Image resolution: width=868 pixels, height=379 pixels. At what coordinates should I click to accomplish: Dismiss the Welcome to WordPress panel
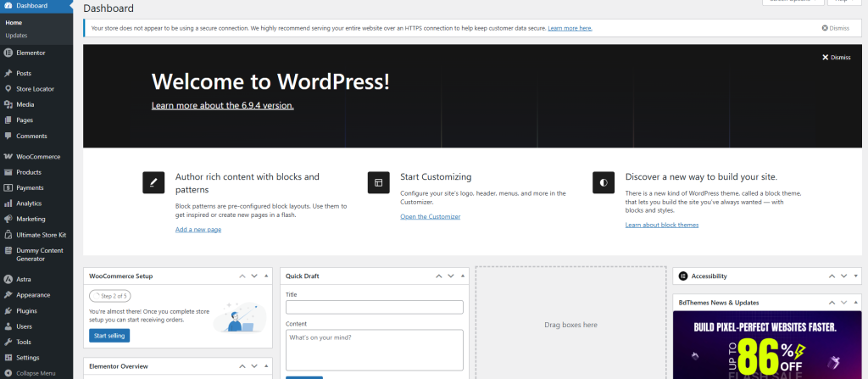pyautogui.click(x=836, y=57)
